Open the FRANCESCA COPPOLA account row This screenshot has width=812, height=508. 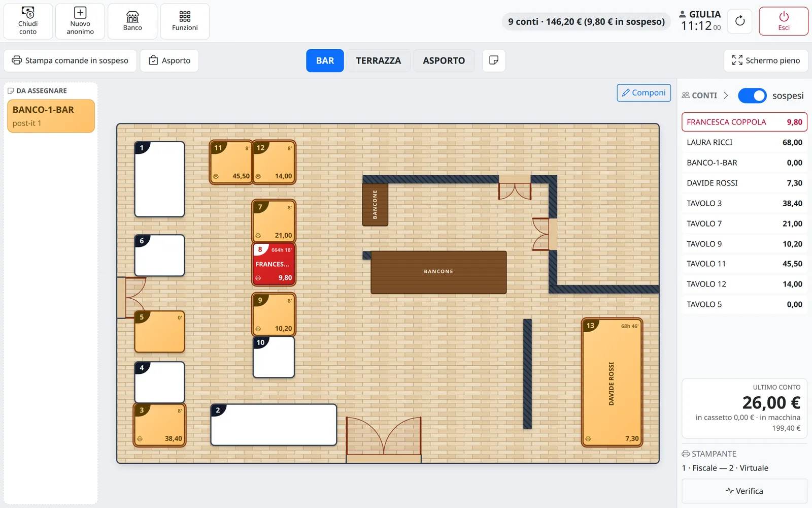click(x=745, y=122)
